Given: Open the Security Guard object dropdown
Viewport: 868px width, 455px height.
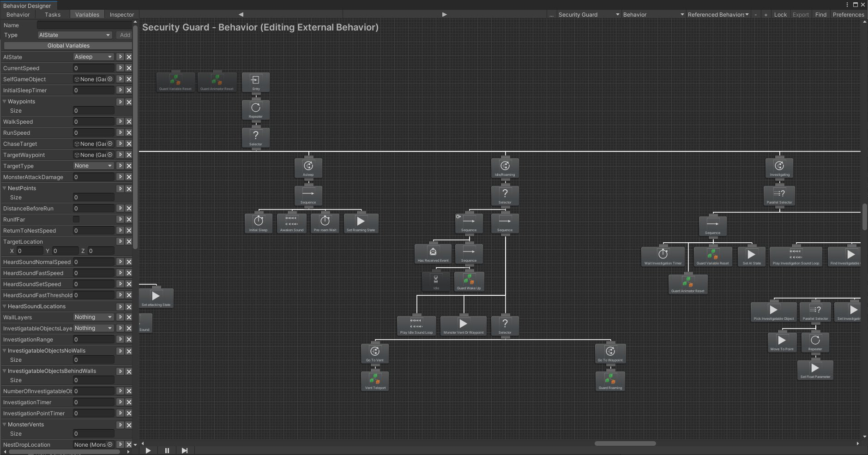Looking at the screenshot, I should pyautogui.click(x=589, y=15).
